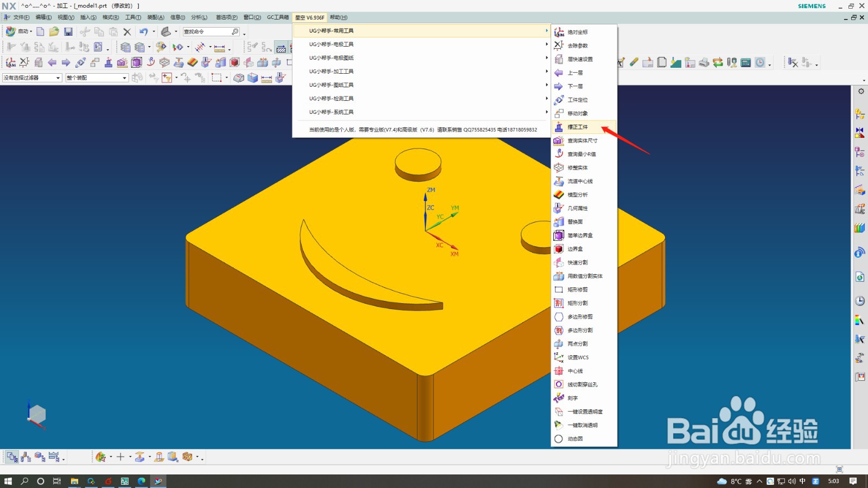The width and height of the screenshot is (868, 488).
Task: Open the 编辑(E) menu
Action: 43,17
